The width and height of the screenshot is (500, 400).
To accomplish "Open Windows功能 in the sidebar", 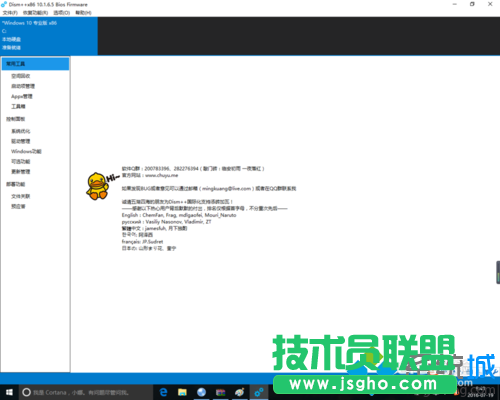I will coord(26,151).
